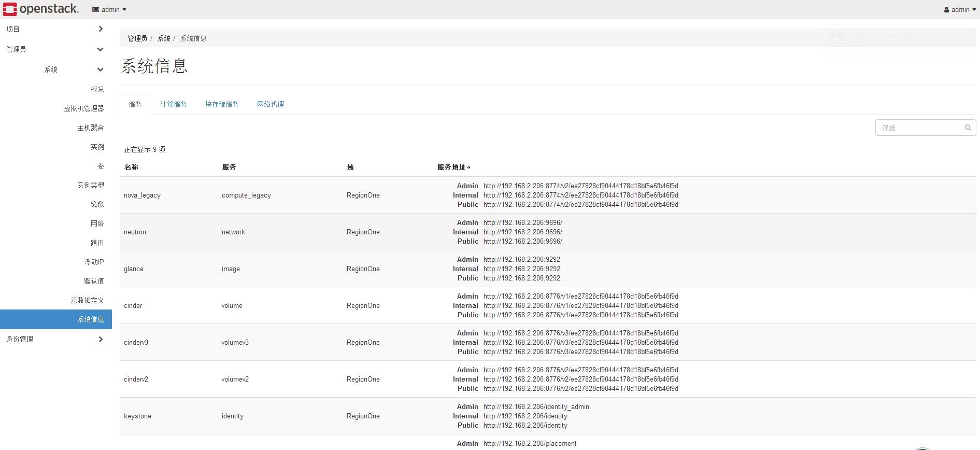The width and height of the screenshot is (980, 450).
Task: Open the 网络代理 tab
Action: tap(271, 104)
